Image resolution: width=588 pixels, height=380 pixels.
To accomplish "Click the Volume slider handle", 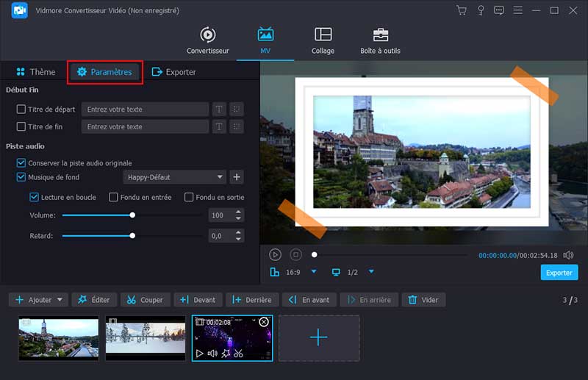I will coord(132,215).
